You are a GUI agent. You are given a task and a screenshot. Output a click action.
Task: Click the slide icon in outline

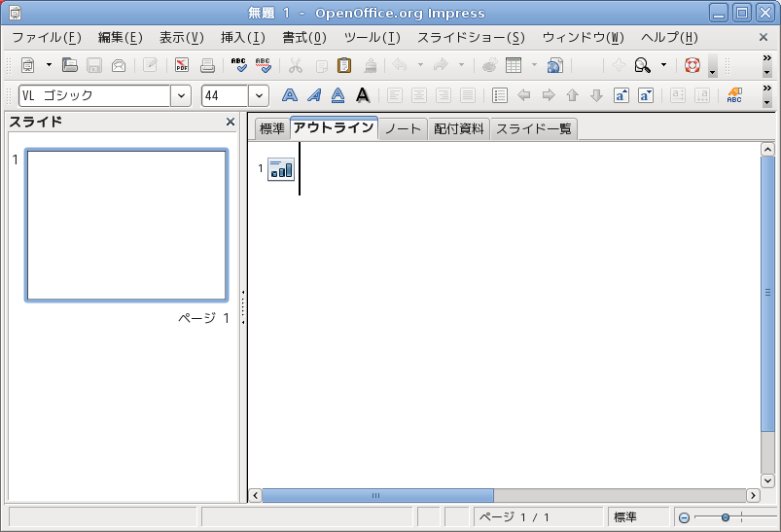[x=281, y=169]
